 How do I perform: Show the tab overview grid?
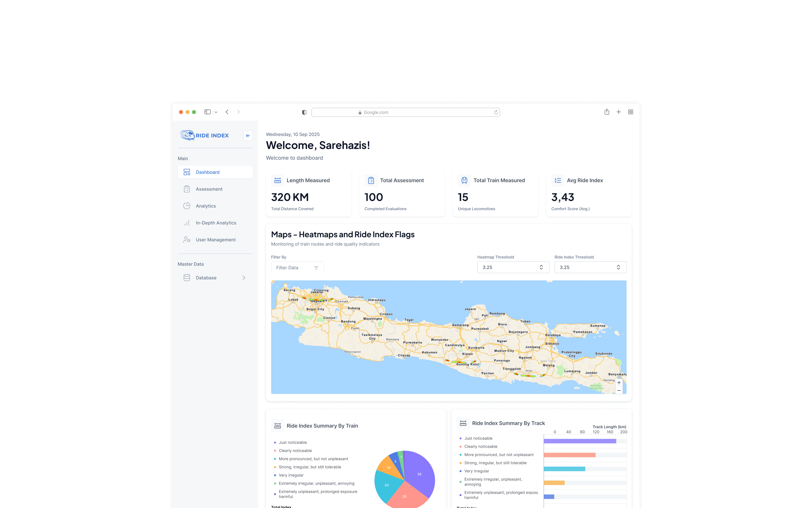pos(631,112)
